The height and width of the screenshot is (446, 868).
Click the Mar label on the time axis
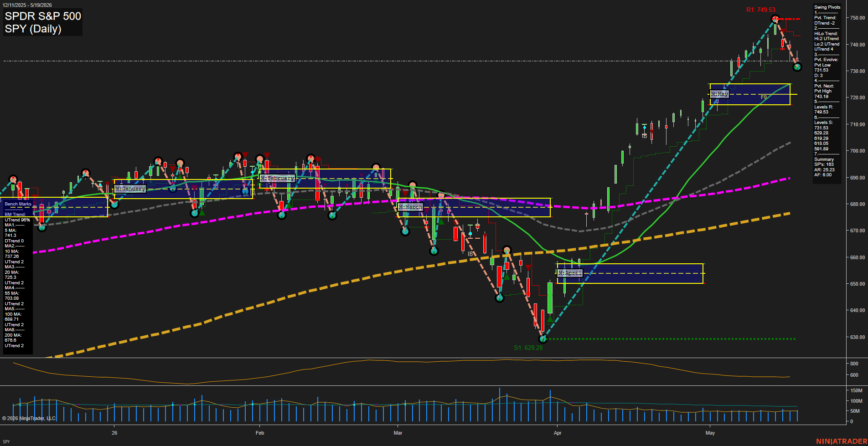coord(398,433)
